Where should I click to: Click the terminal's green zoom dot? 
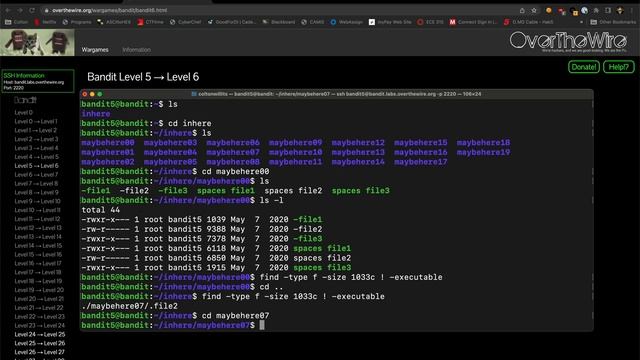(x=100, y=94)
